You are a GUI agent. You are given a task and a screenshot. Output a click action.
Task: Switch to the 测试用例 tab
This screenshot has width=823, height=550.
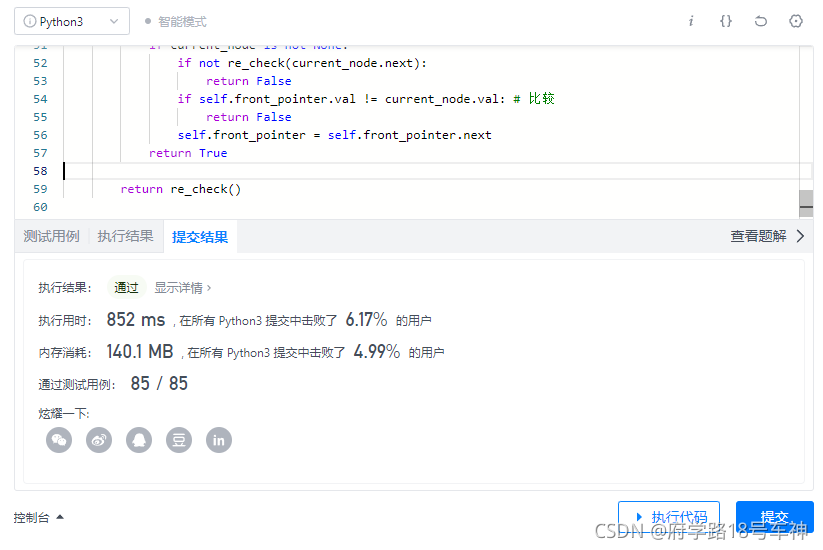[51, 236]
